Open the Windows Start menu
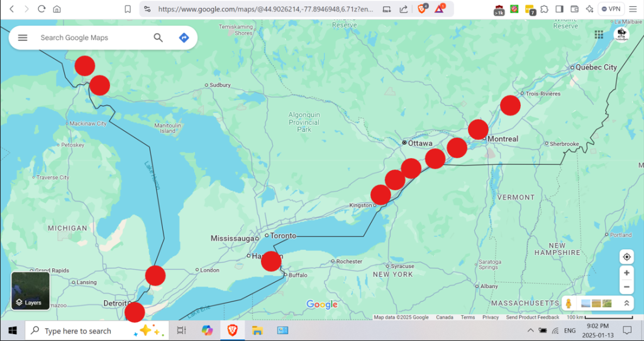 [13, 331]
